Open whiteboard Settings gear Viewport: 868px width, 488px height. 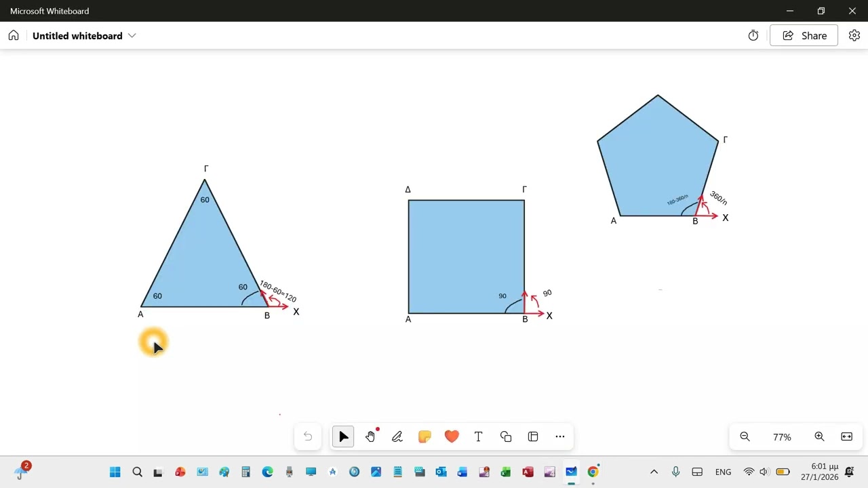pos(854,35)
